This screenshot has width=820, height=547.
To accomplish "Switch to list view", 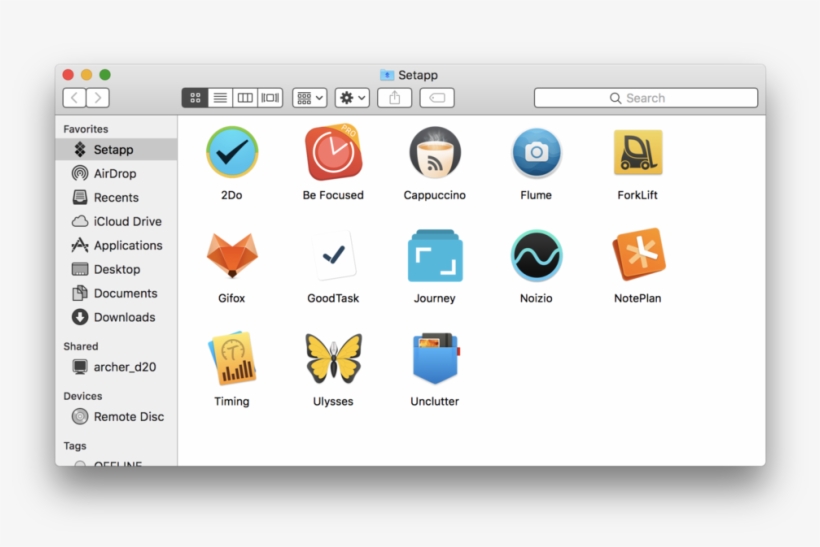I will pos(220,98).
